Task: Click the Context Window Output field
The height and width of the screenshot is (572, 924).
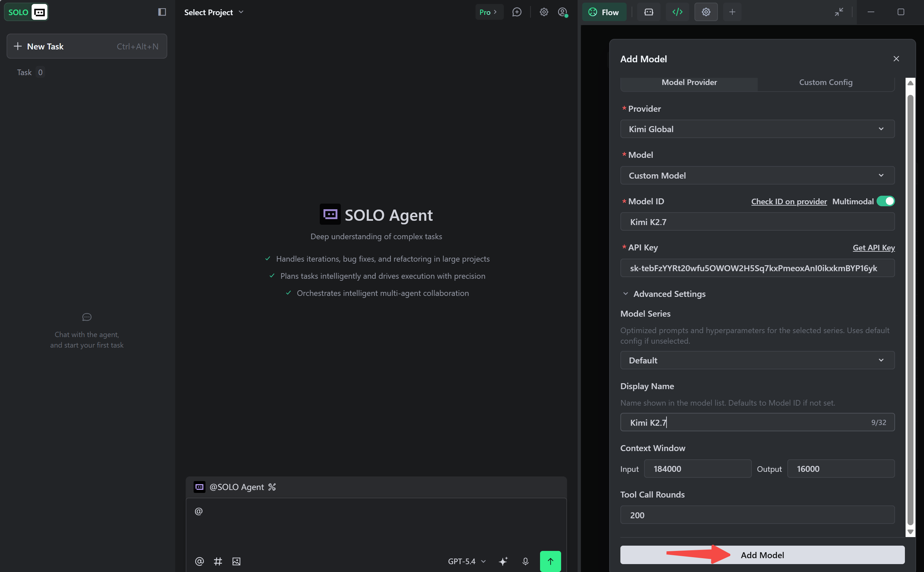Action: tap(841, 469)
